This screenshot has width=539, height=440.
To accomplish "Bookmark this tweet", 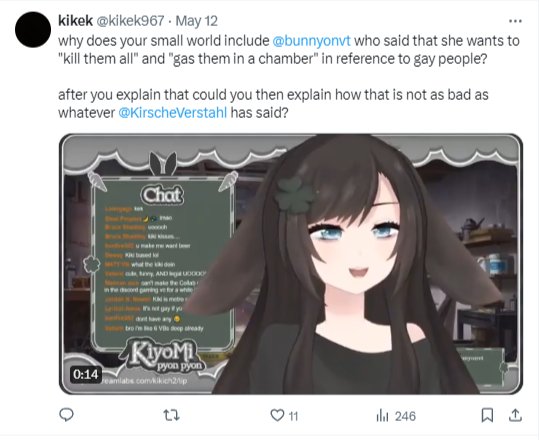I will [487, 415].
